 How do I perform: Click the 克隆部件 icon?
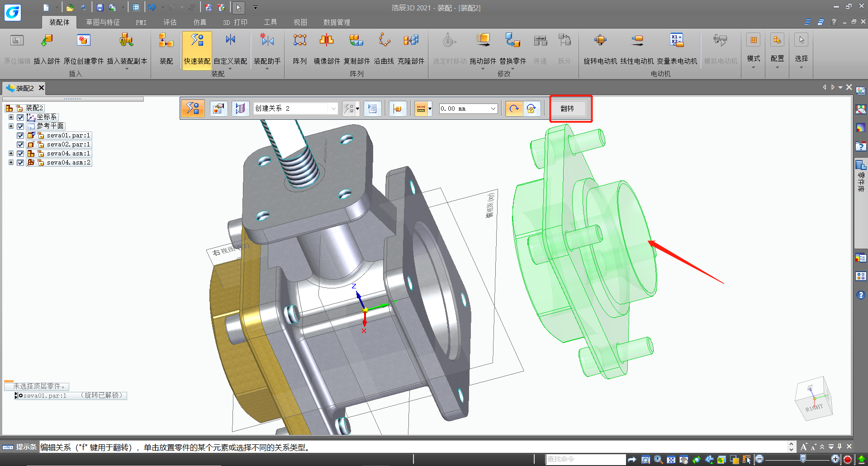pyautogui.click(x=411, y=41)
